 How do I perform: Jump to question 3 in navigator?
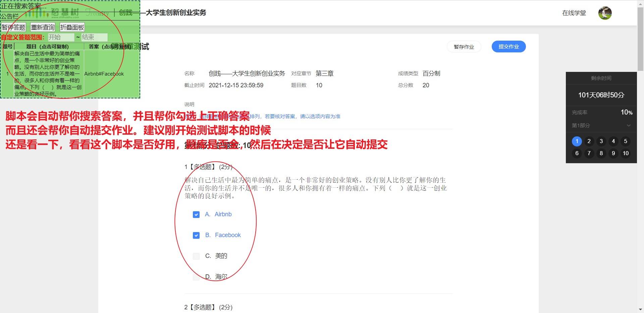601,141
